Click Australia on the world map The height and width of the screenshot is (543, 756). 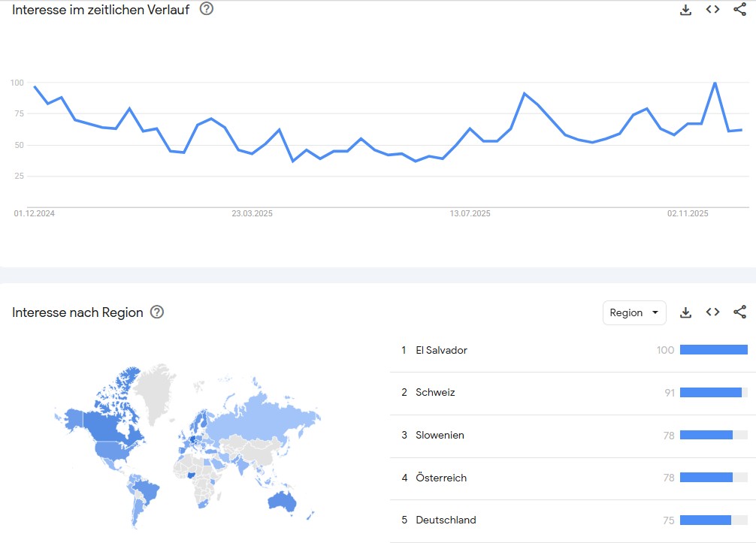click(283, 502)
